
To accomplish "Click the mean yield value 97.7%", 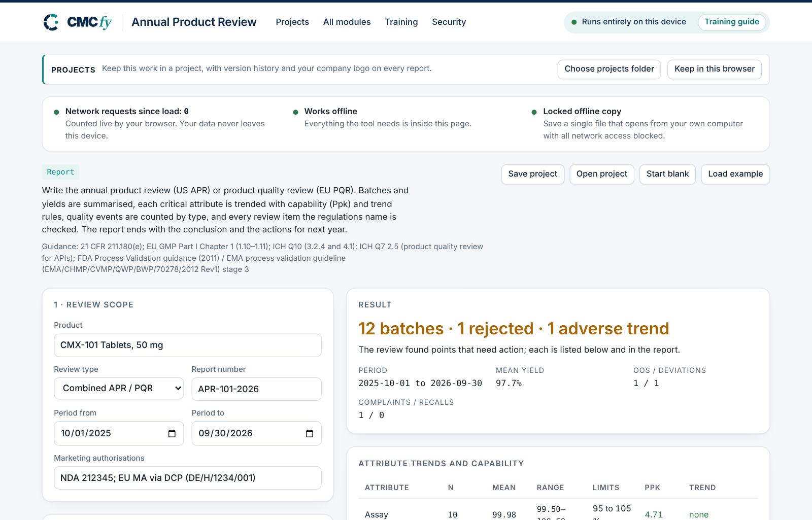I will click(x=509, y=384).
